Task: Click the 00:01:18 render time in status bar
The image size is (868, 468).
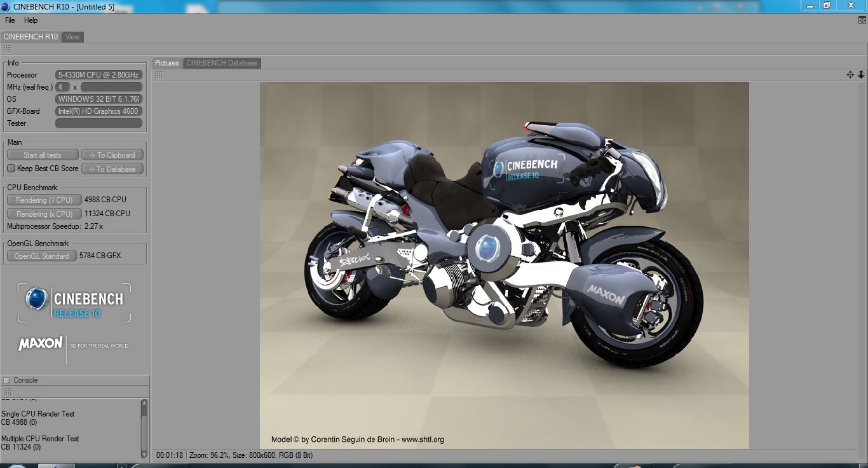Action: pos(170,455)
